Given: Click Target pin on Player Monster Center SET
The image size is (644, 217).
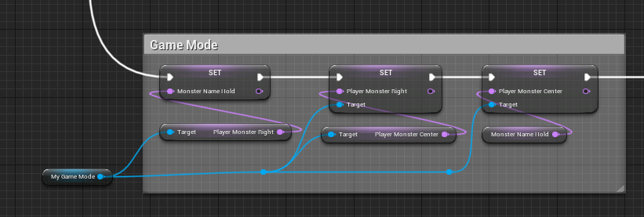Looking at the screenshot, I should point(492,104).
